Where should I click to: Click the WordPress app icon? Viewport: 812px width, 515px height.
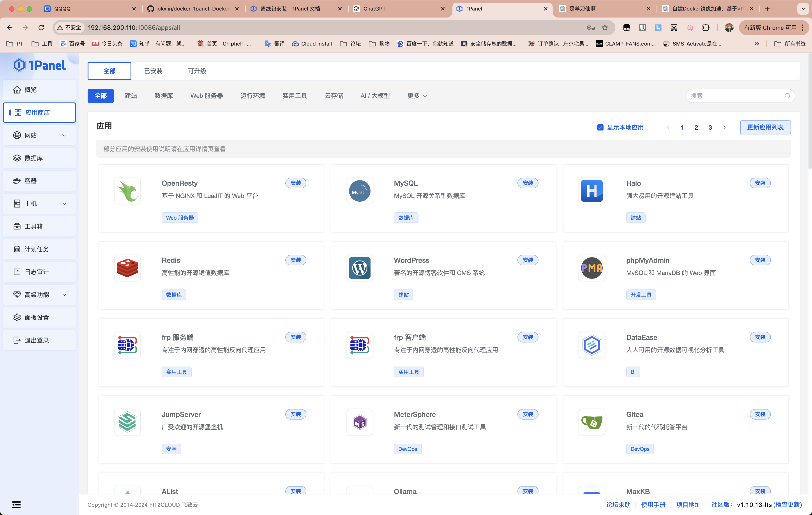coord(359,268)
